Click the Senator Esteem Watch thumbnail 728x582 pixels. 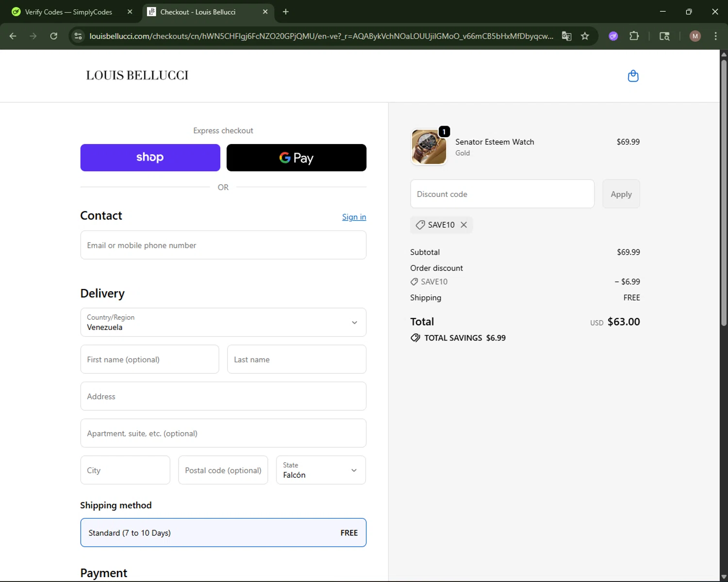click(429, 147)
